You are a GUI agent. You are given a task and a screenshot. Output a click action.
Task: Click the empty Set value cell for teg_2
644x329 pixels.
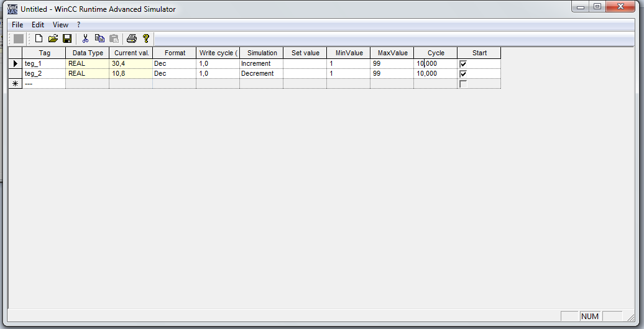[x=305, y=73]
